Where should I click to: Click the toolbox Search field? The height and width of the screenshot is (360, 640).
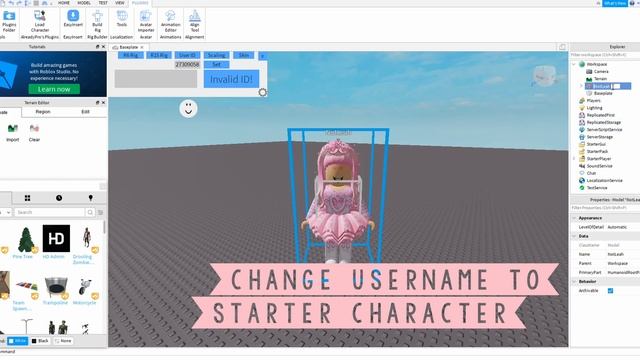pos(50,212)
